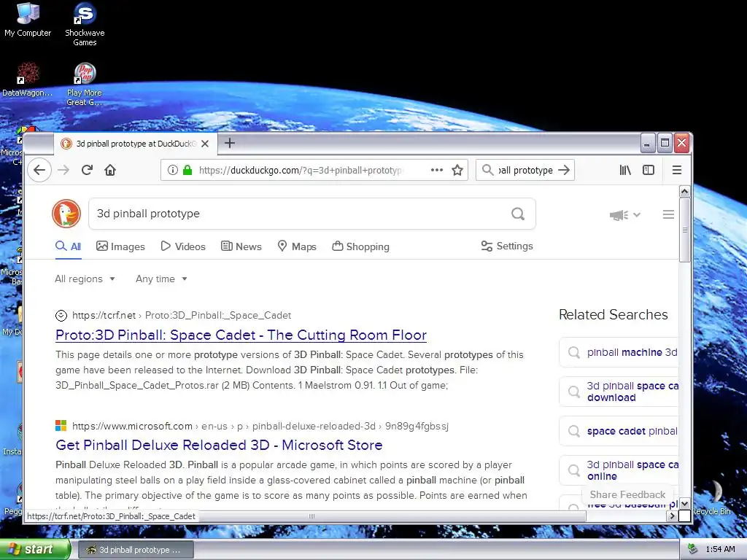Switch to the Shopping tab

click(360, 246)
